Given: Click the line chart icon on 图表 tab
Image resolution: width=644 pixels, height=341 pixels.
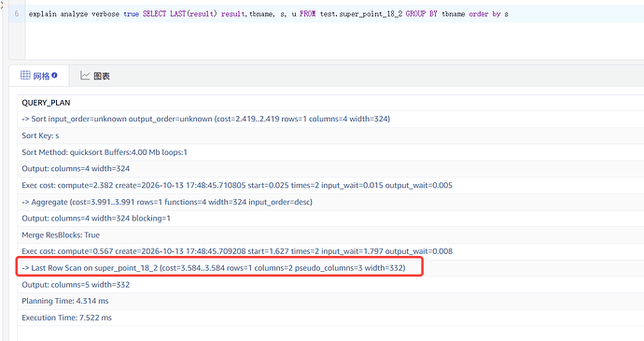Looking at the screenshot, I should 85,76.
